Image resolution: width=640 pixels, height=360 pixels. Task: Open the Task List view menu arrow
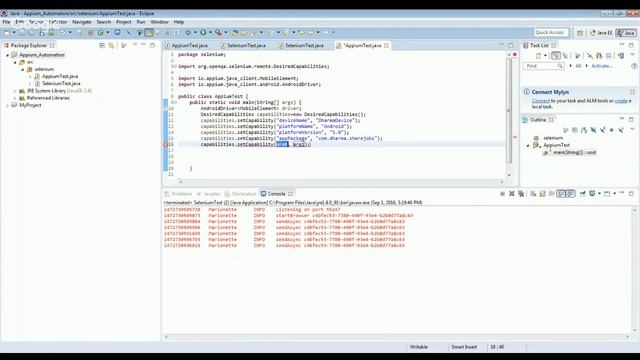point(632,55)
